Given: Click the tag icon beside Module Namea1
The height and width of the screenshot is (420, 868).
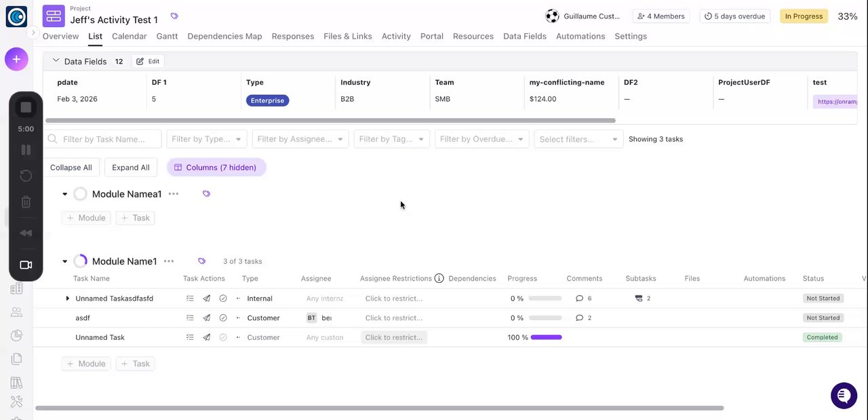Looking at the screenshot, I should [x=206, y=194].
